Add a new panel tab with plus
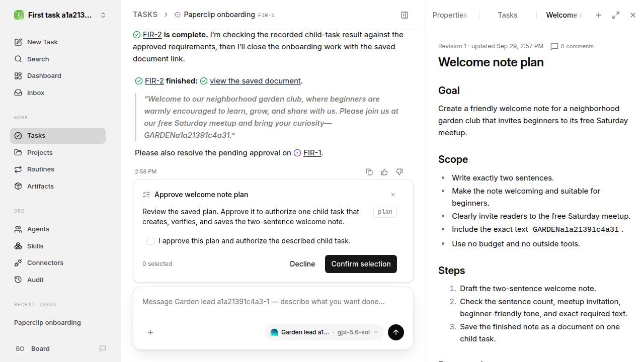Image resolution: width=644 pixels, height=362 pixels. coord(599,15)
